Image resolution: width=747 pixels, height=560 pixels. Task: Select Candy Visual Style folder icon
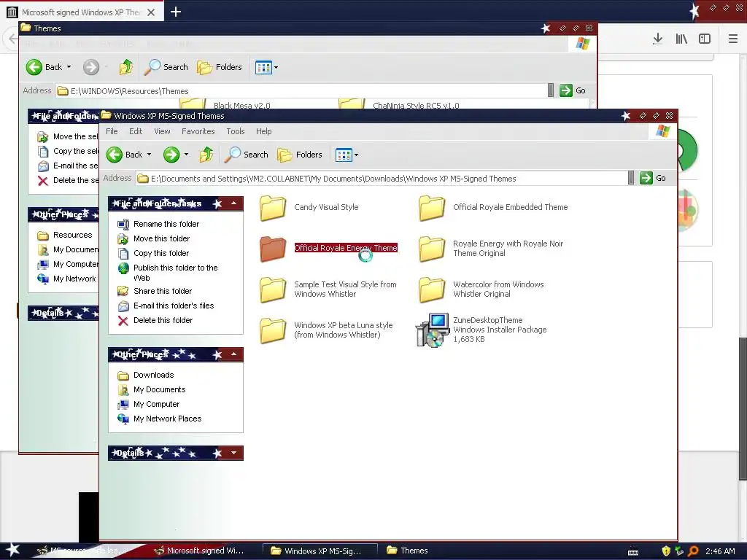273,209
